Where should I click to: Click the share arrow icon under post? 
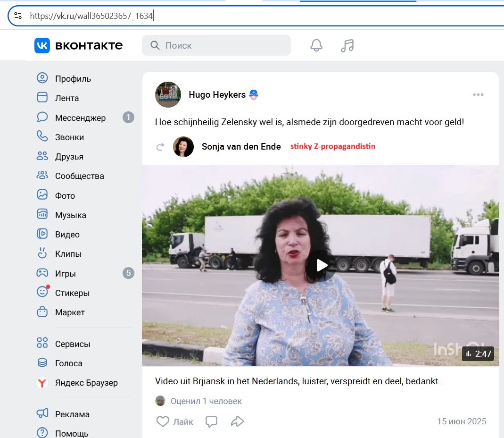coord(237,421)
